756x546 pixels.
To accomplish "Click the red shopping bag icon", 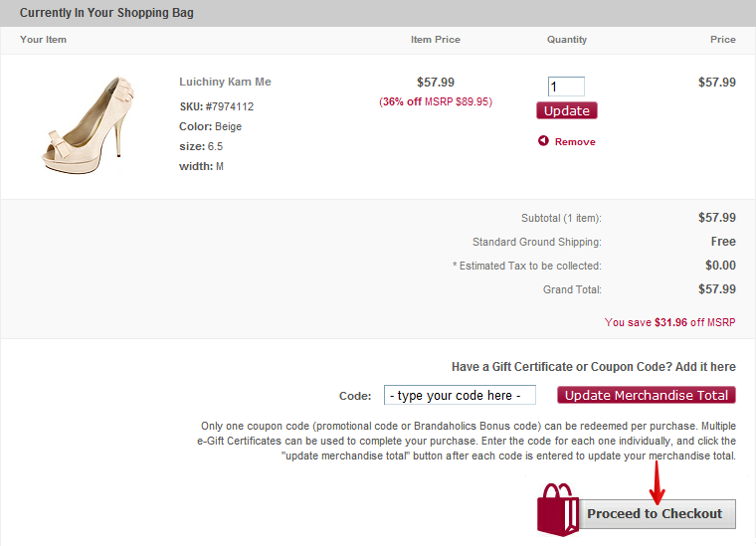I will coord(558,511).
